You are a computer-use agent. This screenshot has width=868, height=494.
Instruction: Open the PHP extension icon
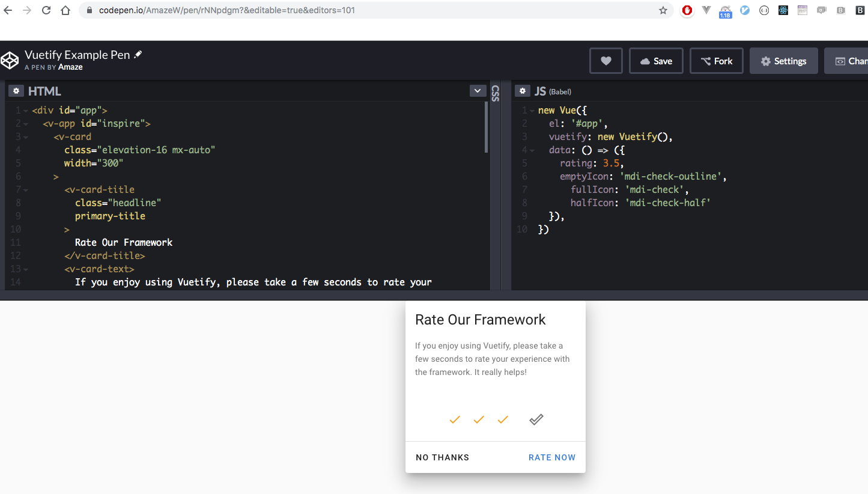(x=803, y=10)
